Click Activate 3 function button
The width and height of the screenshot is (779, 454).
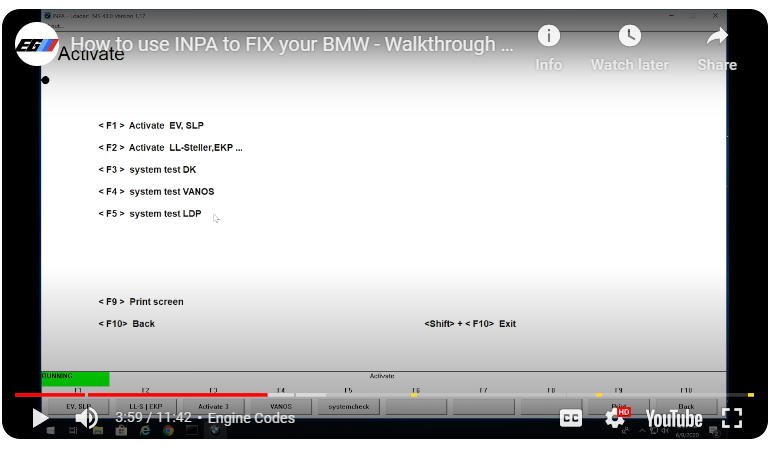click(x=213, y=407)
